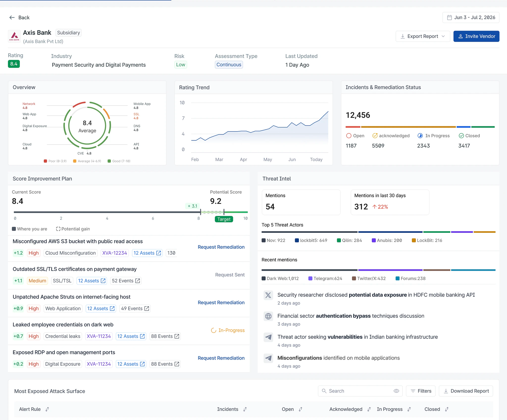Request Remediation for exposed RDP ports
This screenshot has height=420, width=507.
coord(221,358)
